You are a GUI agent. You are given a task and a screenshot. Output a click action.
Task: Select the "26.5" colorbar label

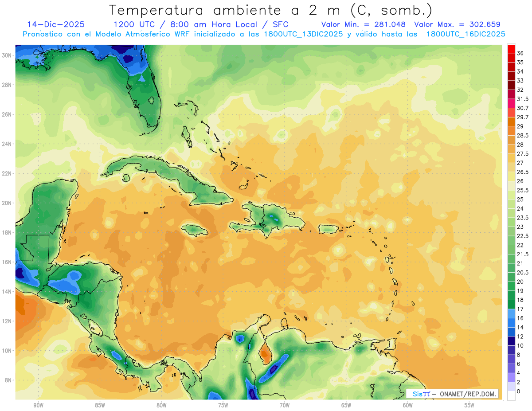click(x=523, y=172)
